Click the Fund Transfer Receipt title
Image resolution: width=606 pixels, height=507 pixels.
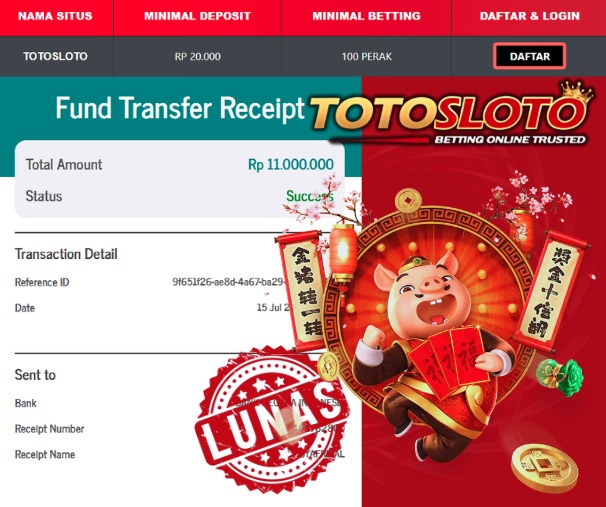[180, 108]
